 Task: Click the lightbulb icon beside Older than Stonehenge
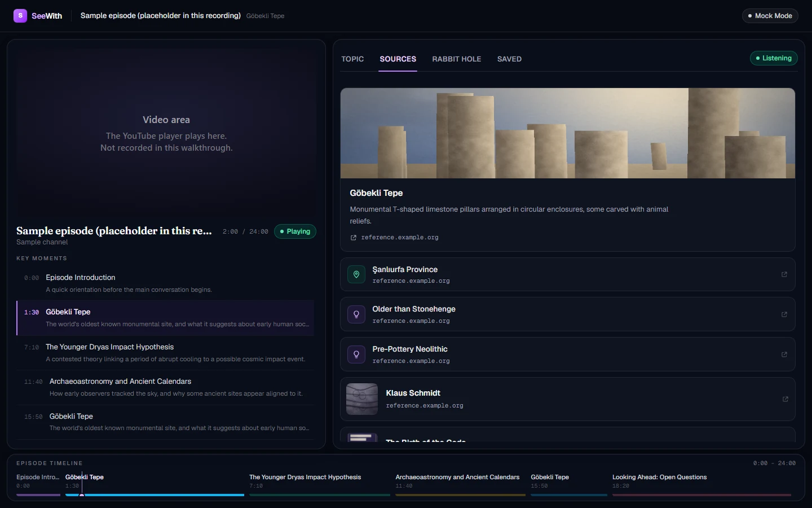click(356, 314)
